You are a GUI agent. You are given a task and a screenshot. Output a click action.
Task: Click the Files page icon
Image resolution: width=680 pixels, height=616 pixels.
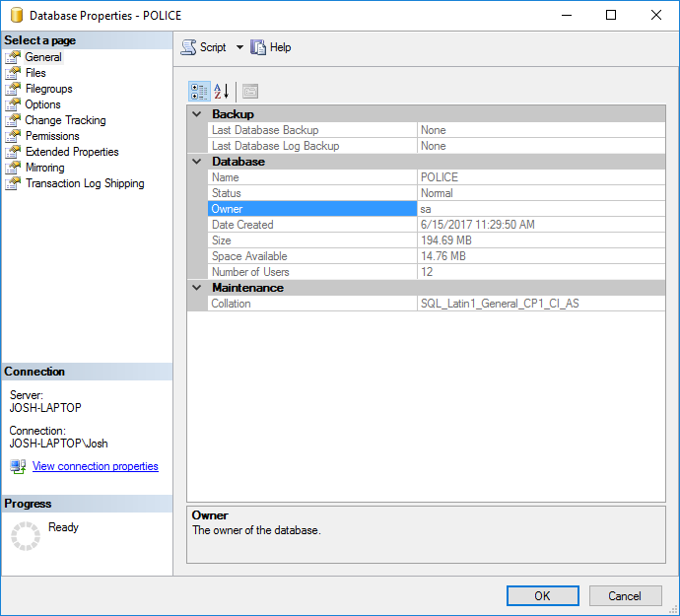click(13, 73)
